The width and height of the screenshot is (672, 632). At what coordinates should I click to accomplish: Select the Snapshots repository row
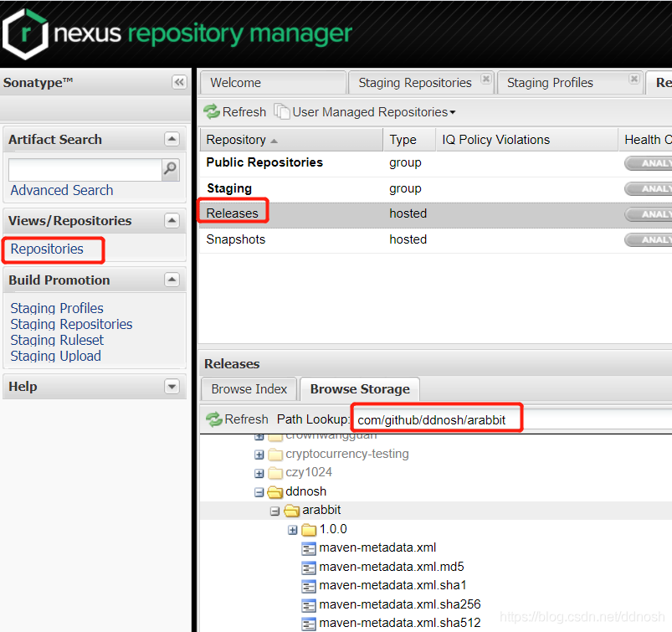point(436,239)
